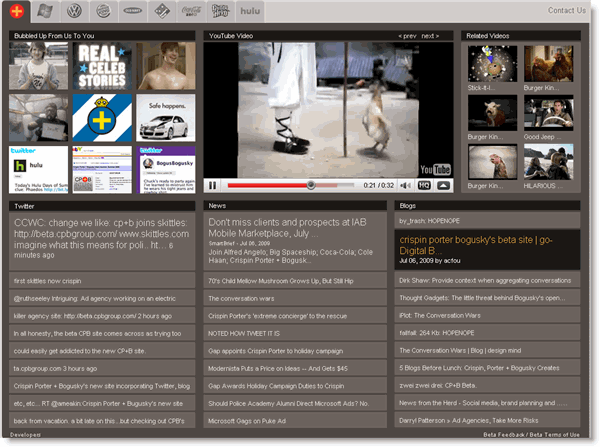
Task: Open the shirtless man tile
Action: click(x=166, y=66)
